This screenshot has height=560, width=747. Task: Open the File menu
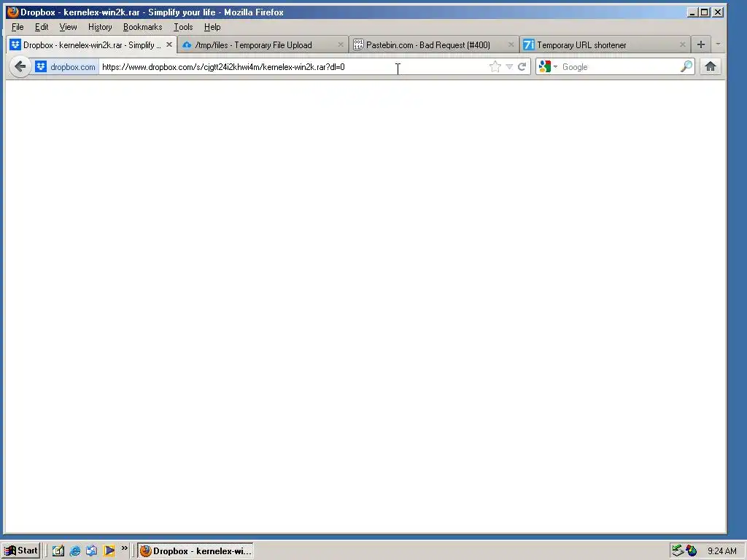18,27
